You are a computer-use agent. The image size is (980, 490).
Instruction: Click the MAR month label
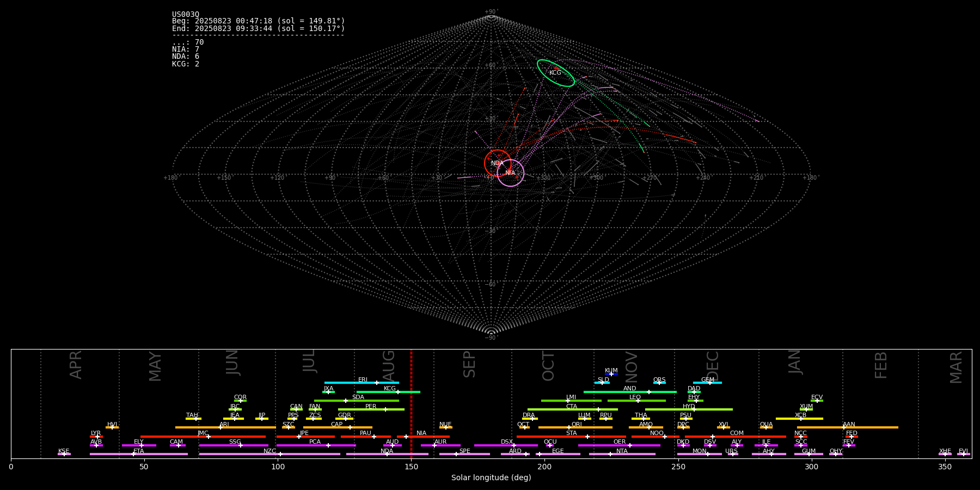956,367
